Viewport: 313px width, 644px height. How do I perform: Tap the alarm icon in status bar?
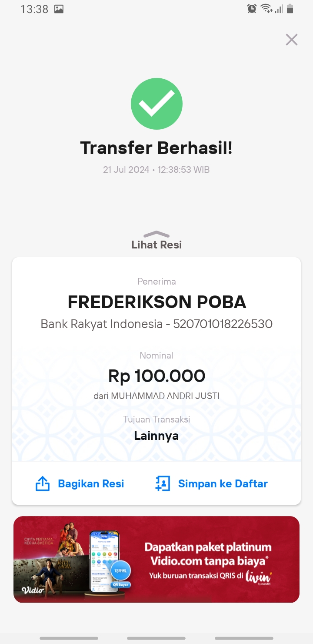point(252,9)
